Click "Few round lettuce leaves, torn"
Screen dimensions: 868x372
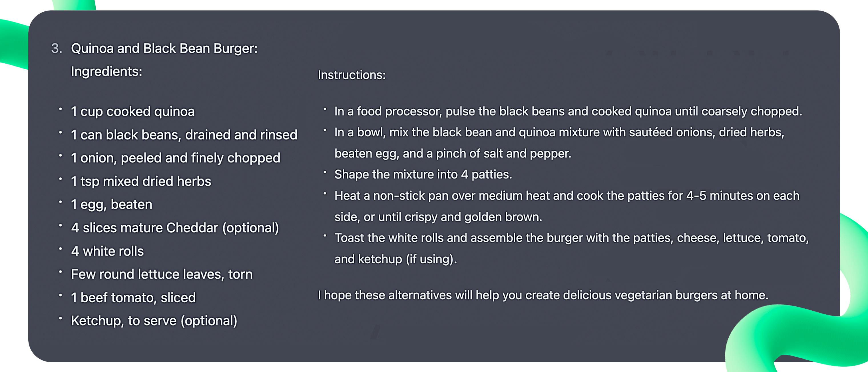[162, 274]
